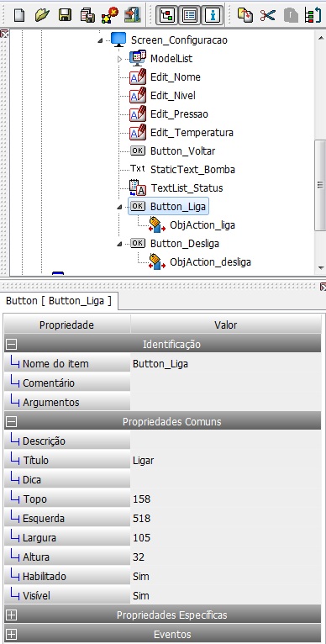Viewport: 326px width, 644px height.
Task: Collapse the Identificação section
Action: pyautogui.click(x=11, y=344)
